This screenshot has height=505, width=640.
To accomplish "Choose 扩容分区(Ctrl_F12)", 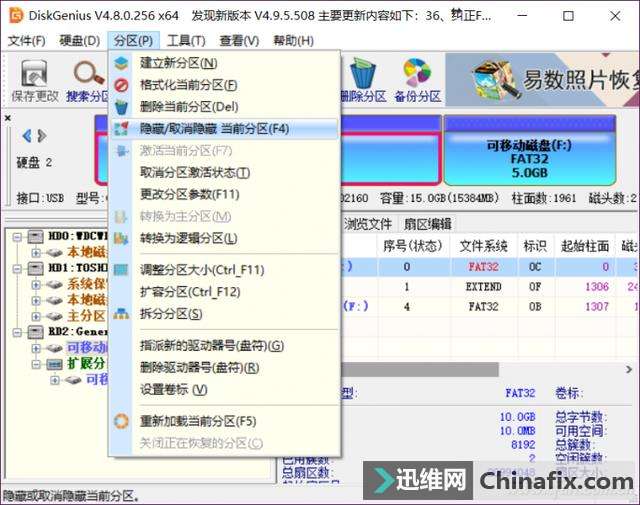I will click(224, 292).
